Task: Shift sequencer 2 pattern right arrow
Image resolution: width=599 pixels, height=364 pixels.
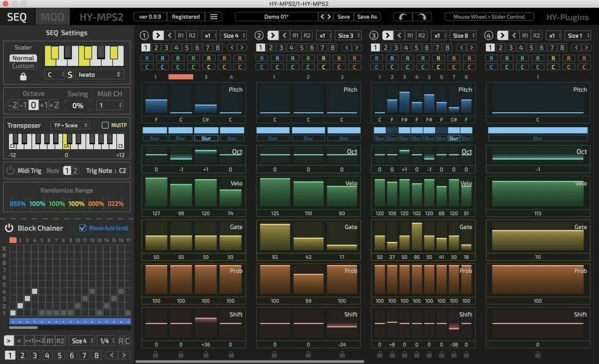Action: [356, 48]
